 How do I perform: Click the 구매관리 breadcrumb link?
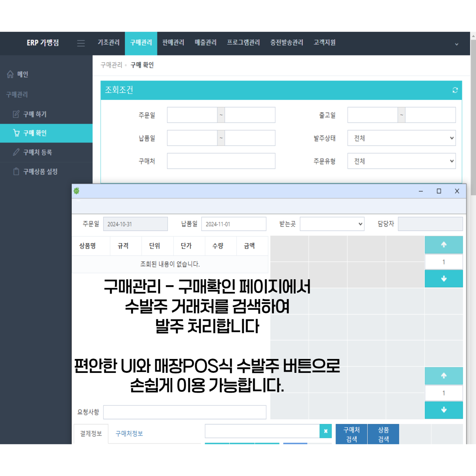(111, 65)
